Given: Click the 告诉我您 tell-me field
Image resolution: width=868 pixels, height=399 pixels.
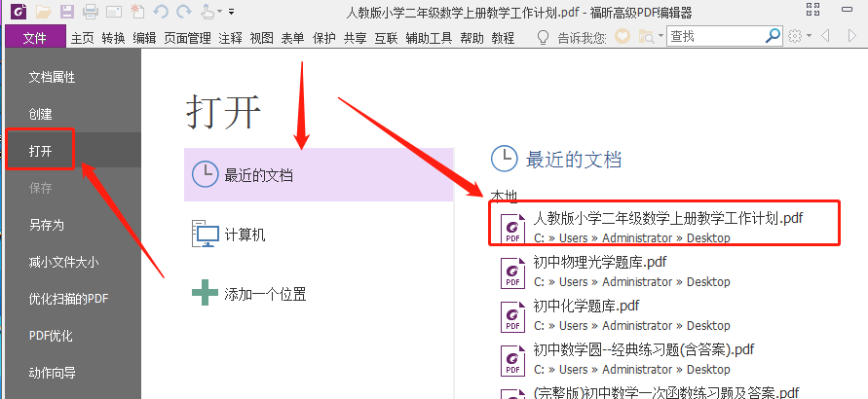Looking at the screenshot, I should (582, 38).
